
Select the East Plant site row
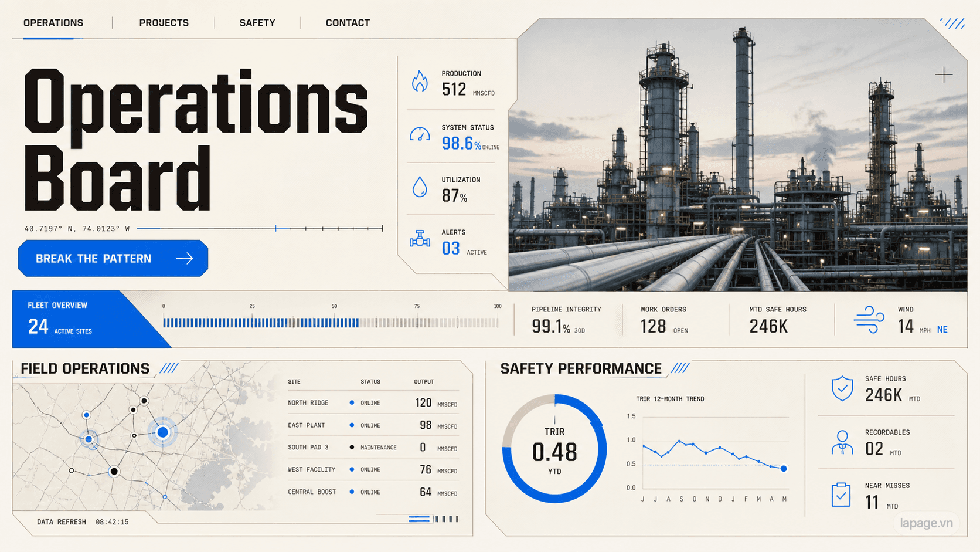[373, 425]
